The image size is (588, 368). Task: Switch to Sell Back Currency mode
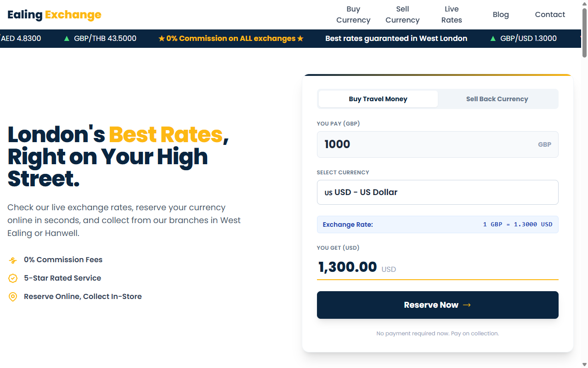point(497,99)
